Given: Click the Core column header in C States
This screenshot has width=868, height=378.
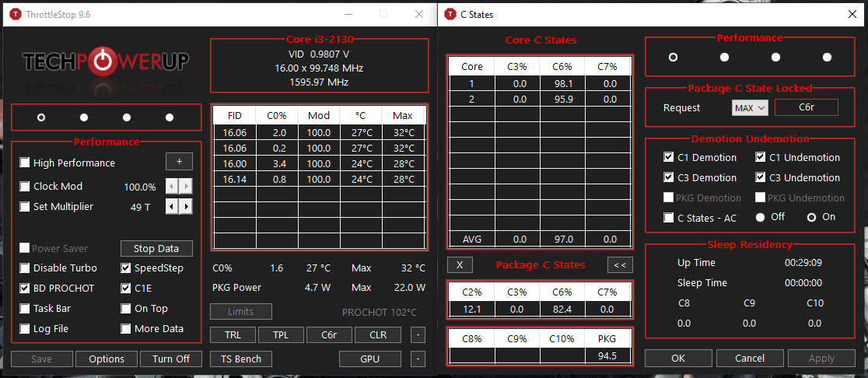Looking at the screenshot, I should (x=472, y=66).
